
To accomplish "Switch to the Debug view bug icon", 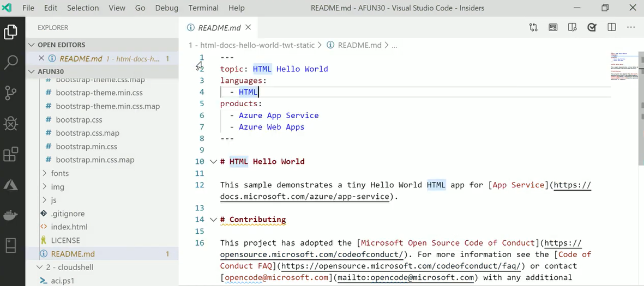I will click(11, 124).
